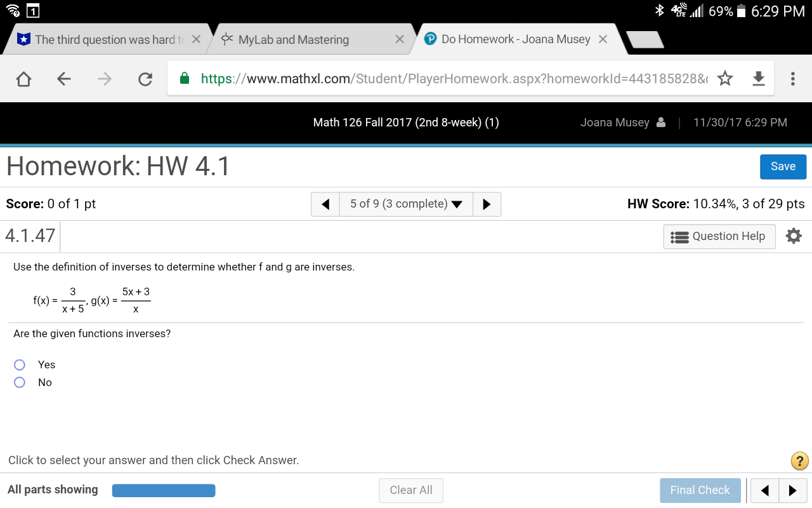The width and height of the screenshot is (812, 508).
Task: Click the user profile icon beside Joana Musey
Action: [x=661, y=123]
